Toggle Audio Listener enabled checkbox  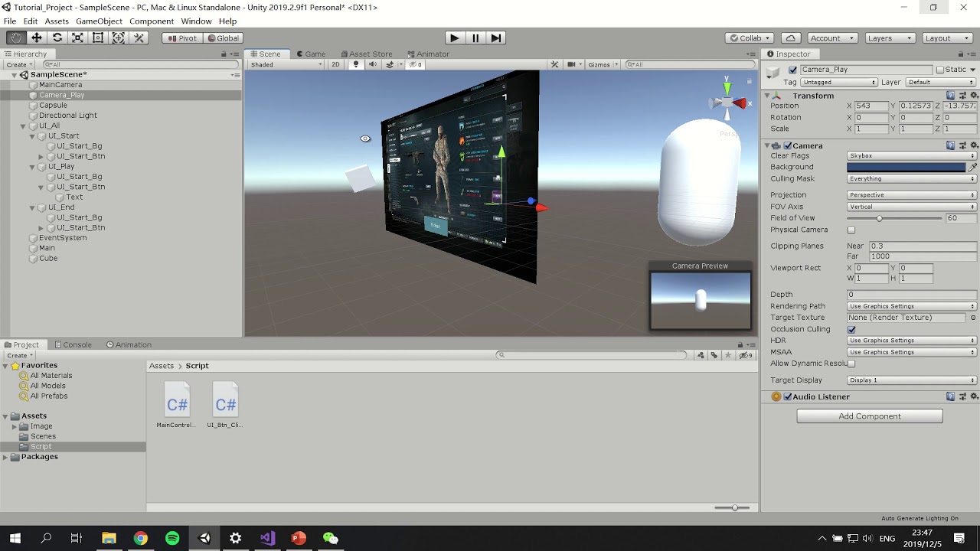[788, 396]
